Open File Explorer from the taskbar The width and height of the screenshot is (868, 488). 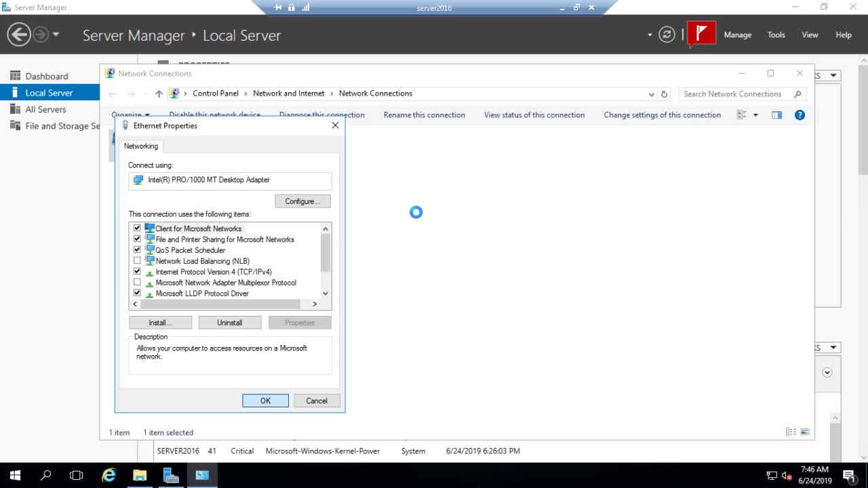coord(140,475)
